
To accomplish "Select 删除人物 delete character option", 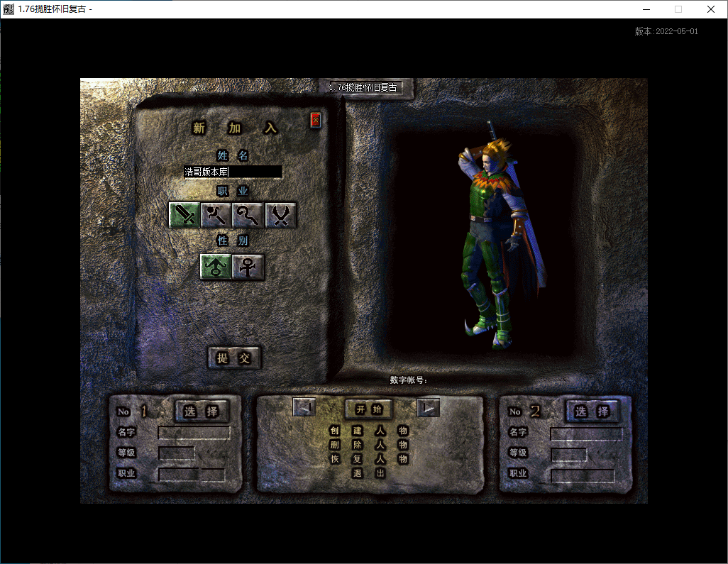I will [x=369, y=445].
